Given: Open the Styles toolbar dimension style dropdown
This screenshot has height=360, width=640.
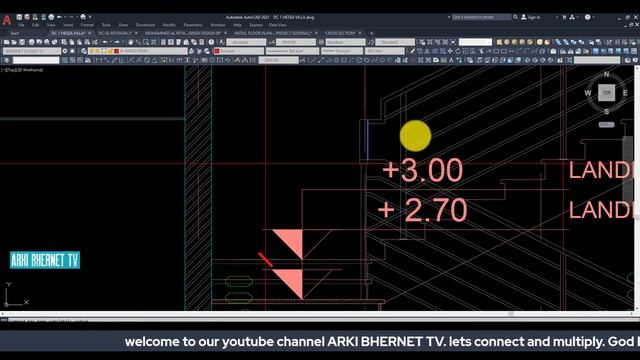Looking at the screenshot, I should [296, 42].
